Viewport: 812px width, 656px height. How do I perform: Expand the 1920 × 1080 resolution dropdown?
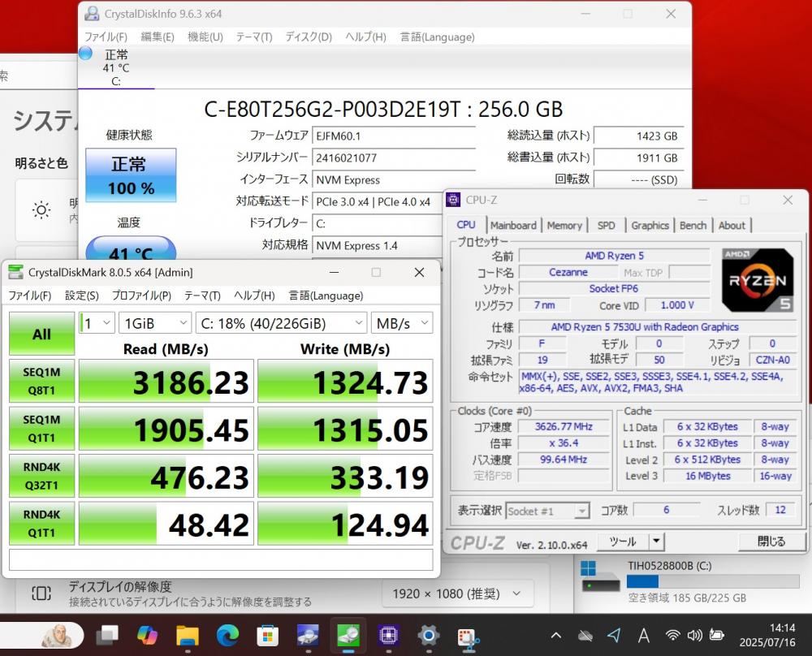coord(457,593)
